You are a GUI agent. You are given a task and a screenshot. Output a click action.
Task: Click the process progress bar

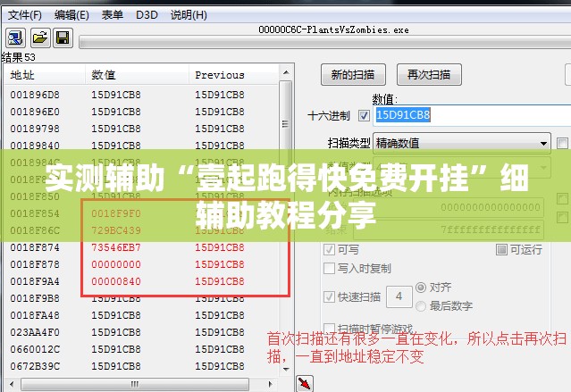coord(325,42)
